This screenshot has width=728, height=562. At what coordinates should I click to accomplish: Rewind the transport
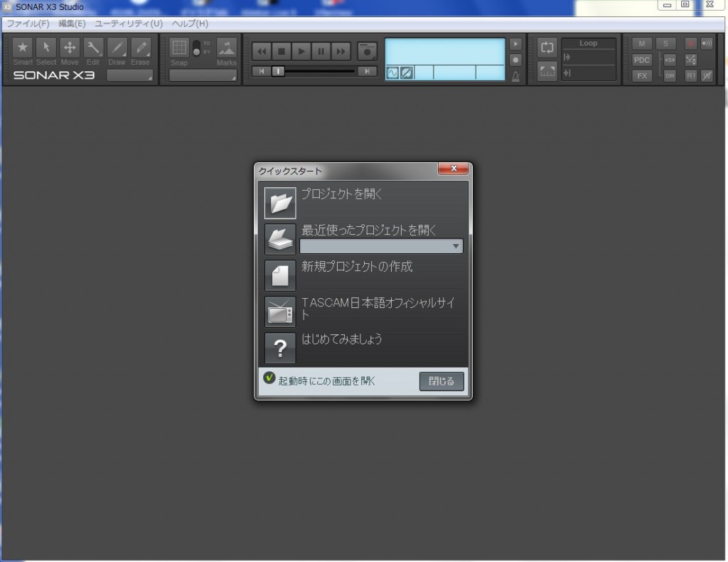point(262,51)
